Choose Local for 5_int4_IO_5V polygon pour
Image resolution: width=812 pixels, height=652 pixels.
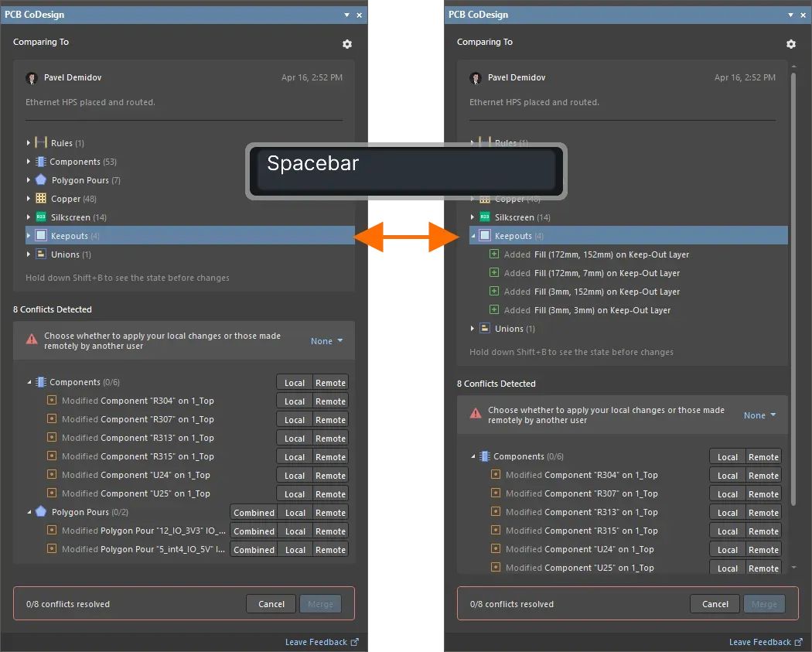click(x=295, y=550)
